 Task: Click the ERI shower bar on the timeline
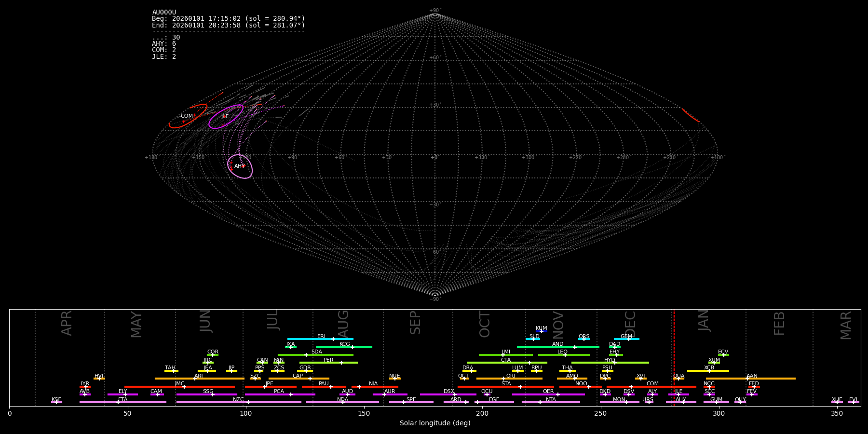click(320, 339)
